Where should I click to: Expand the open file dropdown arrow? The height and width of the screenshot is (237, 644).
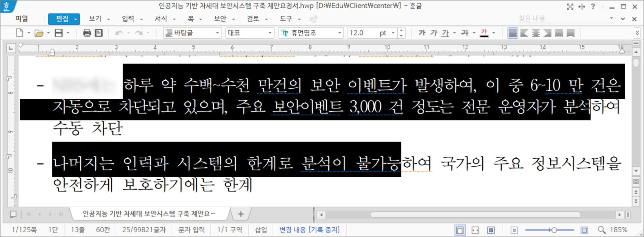[x=49, y=33]
